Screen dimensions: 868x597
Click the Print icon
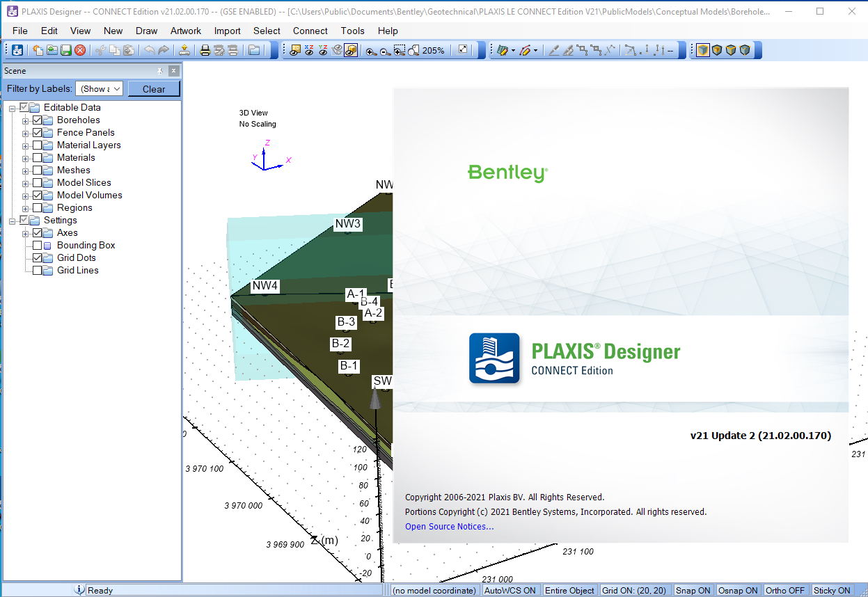point(205,50)
